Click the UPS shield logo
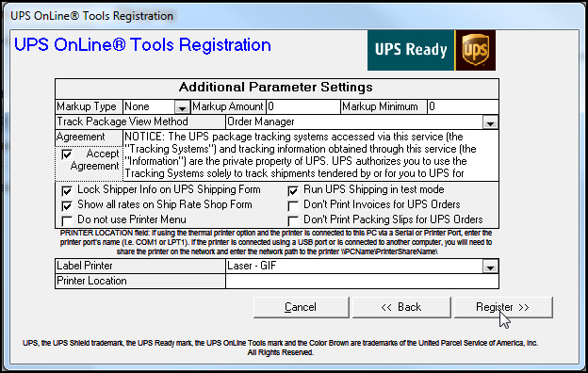The width and height of the screenshot is (588, 373). (x=476, y=50)
